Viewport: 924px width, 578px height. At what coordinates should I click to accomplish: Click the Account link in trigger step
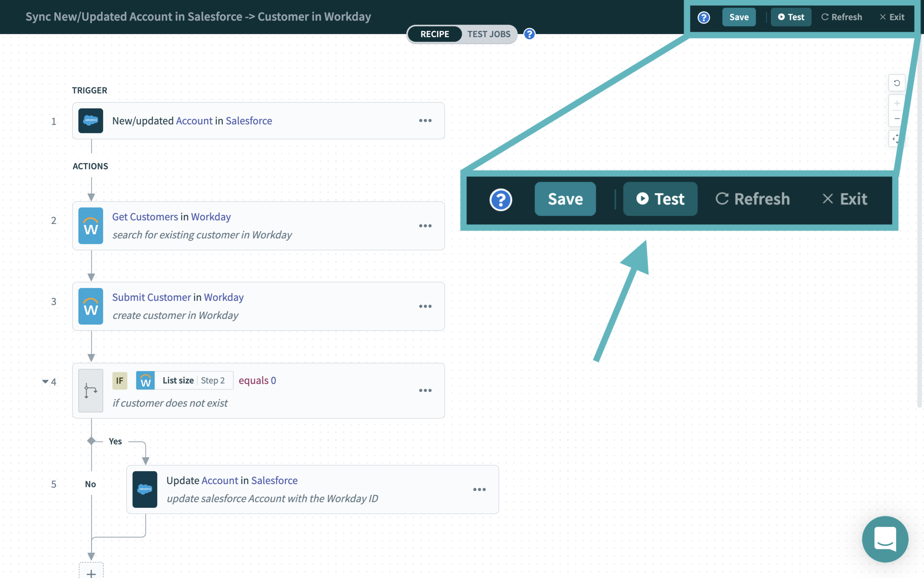194,121
